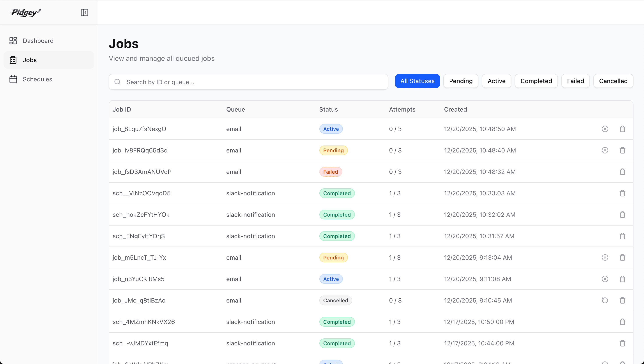Filter by Cancelled status
Viewport: 644px width, 364px height.
[x=613, y=81]
